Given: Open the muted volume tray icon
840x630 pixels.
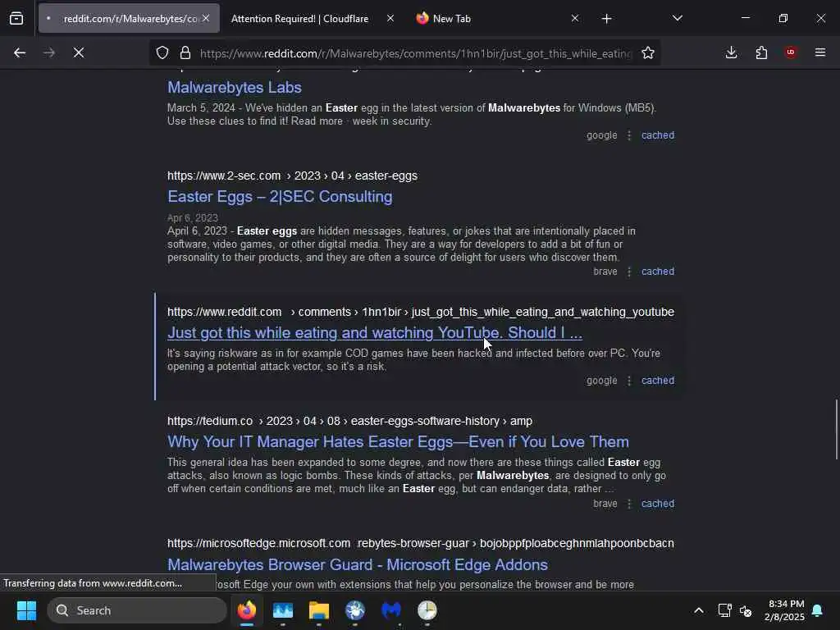Looking at the screenshot, I should click(746, 610).
